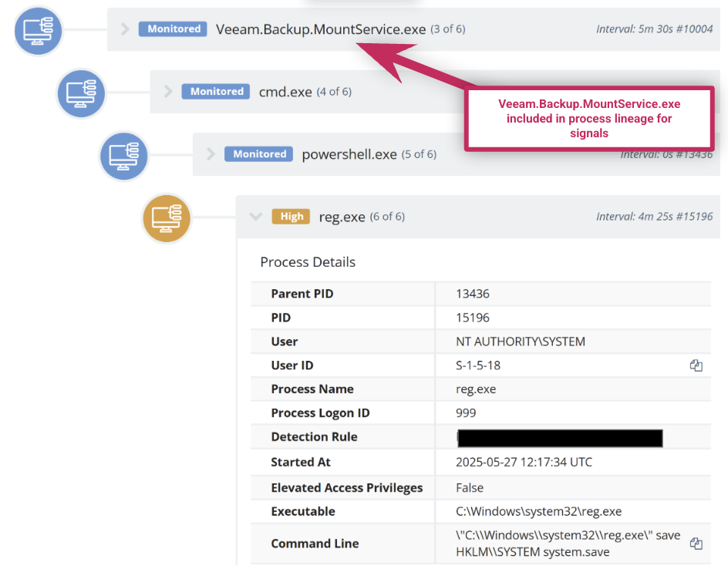This screenshot has height=569, width=728.
Task: Click the Detection Rule label
Action: point(315,437)
